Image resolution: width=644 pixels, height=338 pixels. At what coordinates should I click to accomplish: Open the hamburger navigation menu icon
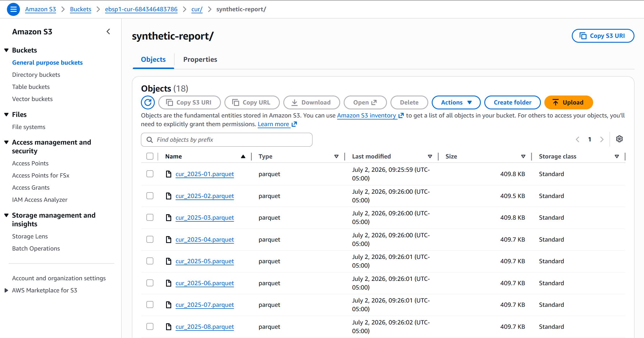[x=13, y=9]
